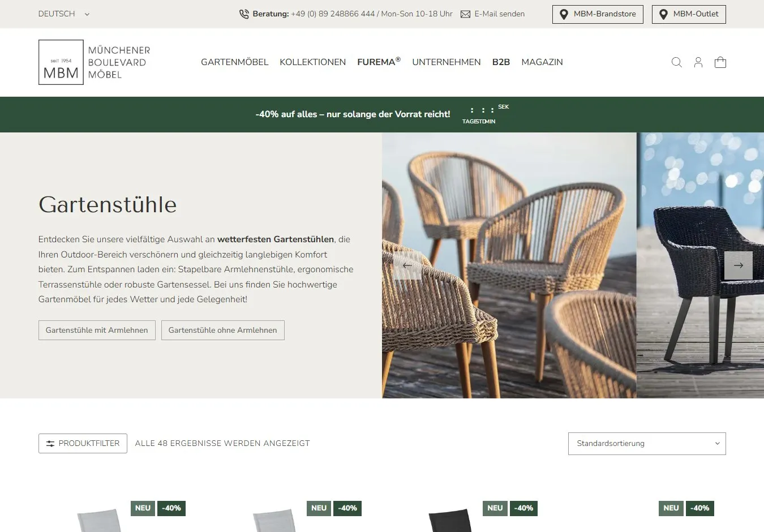Open the MAGAZIN menu item
This screenshot has width=764, height=532.
[542, 62]
